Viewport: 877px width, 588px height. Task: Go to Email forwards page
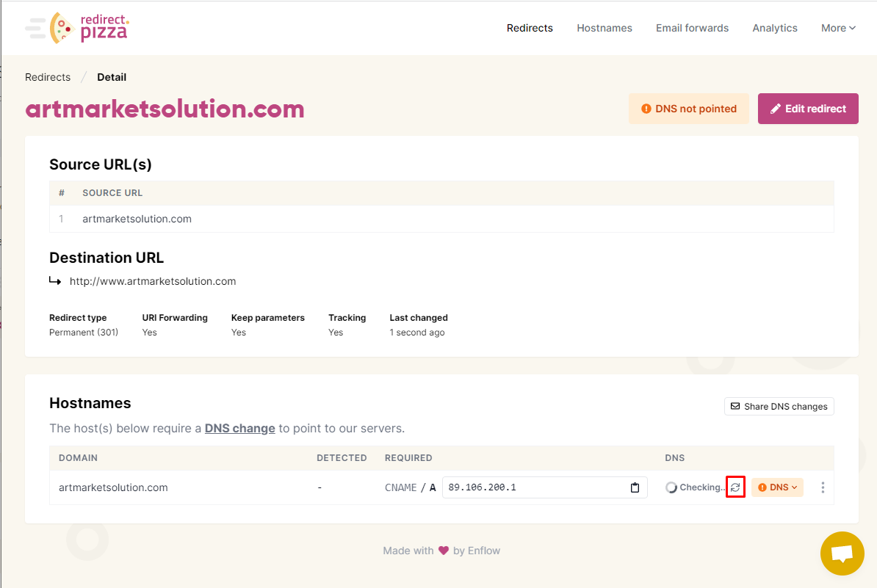click(692, 28)
